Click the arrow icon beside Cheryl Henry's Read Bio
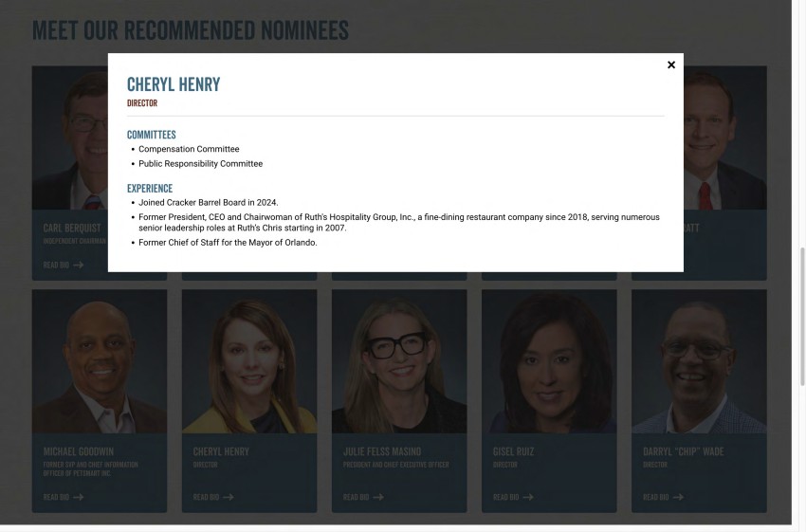 pos(229,497)
